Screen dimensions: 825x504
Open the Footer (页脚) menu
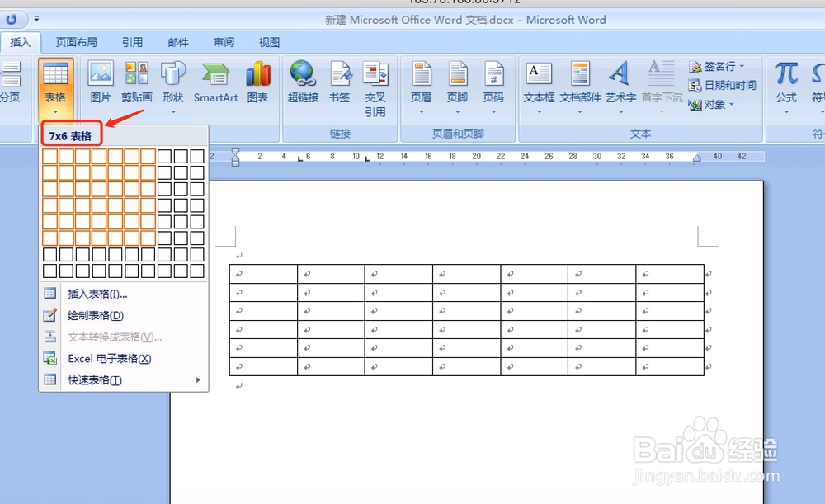(457, 87)
